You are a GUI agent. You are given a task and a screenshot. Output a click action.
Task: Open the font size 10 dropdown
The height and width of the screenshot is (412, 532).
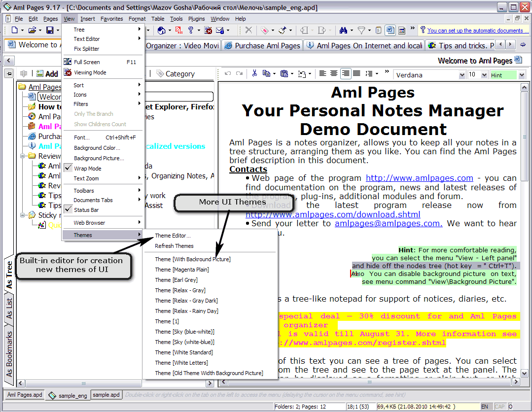(484, 75)
